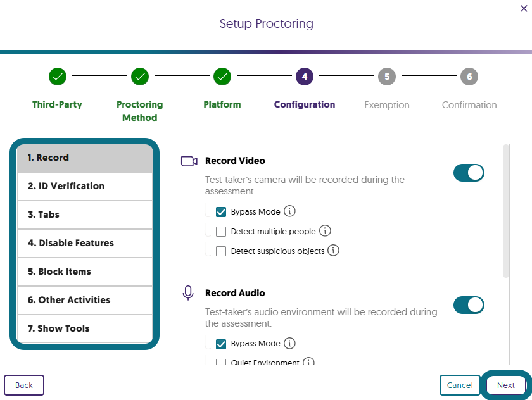
Task: Open the 6. Other Activities section
Action: tap(85, 300)
